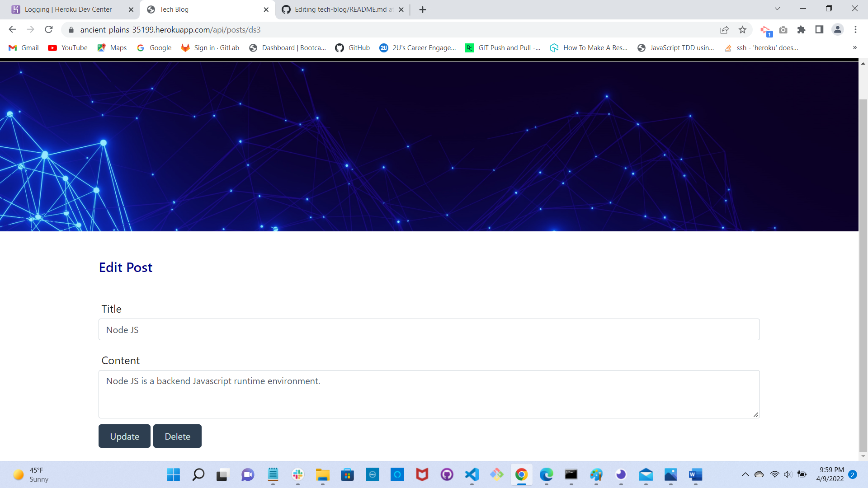Click the Update button
Viewport: 868px width, 488px height.
124,436
